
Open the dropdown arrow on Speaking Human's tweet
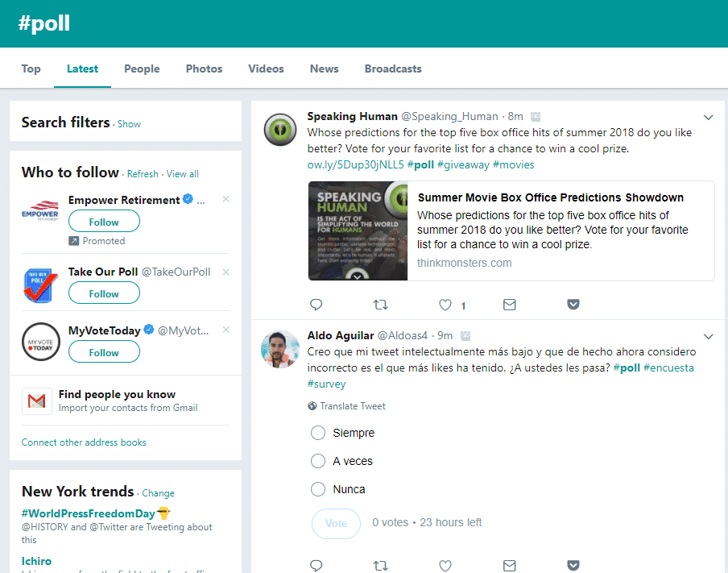[708, 117]
